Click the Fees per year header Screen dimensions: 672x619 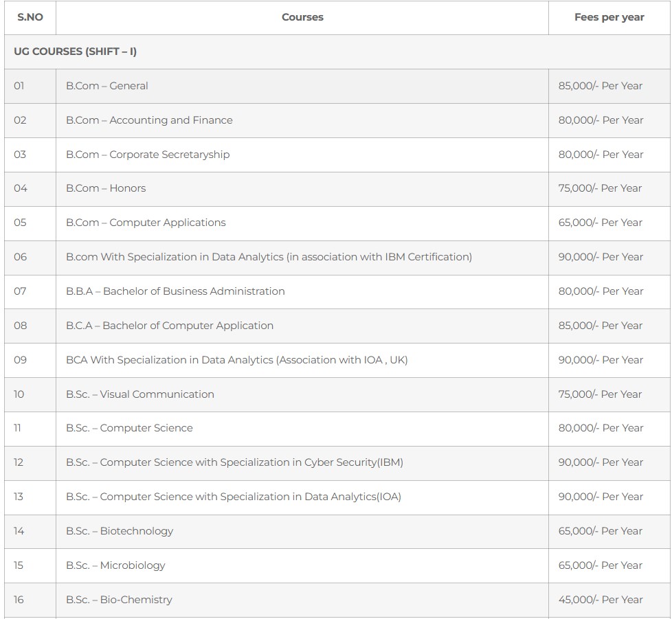[609, 17]
